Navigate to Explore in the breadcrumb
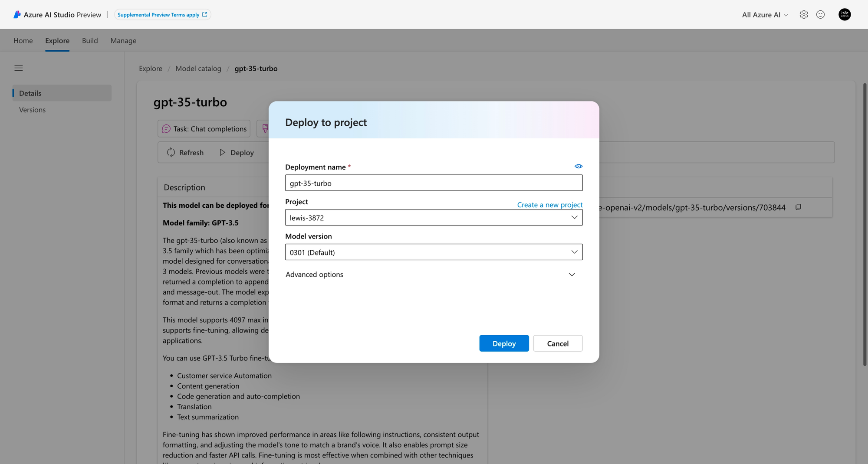This screenshot has height=464, width=868. click(151, 69)
